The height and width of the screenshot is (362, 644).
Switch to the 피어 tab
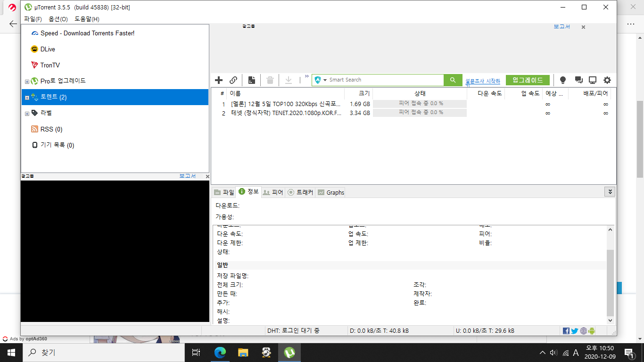point(273,192)
